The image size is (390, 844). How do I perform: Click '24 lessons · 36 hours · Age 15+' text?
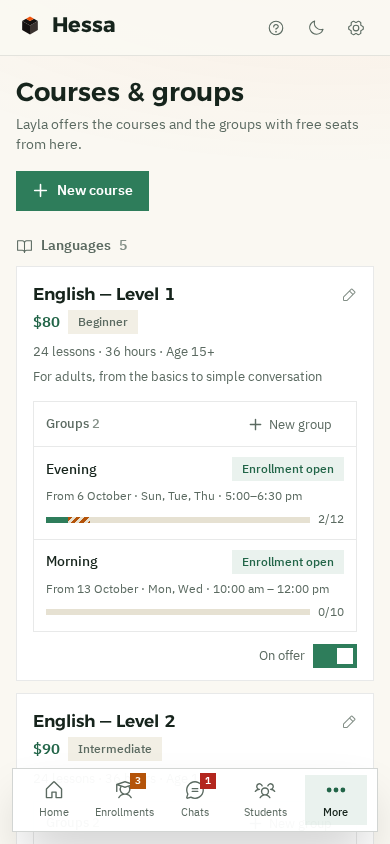tap(124, 352)
